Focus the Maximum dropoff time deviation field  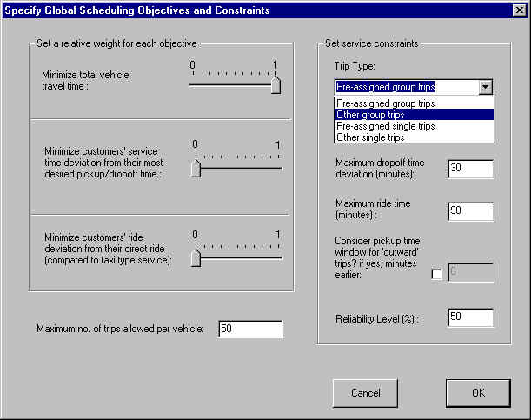tap(470, 169)
